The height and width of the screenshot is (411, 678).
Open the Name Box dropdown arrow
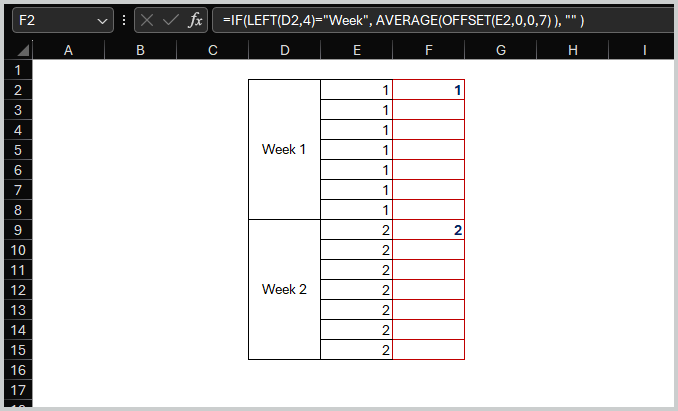[x=102, y=21]
